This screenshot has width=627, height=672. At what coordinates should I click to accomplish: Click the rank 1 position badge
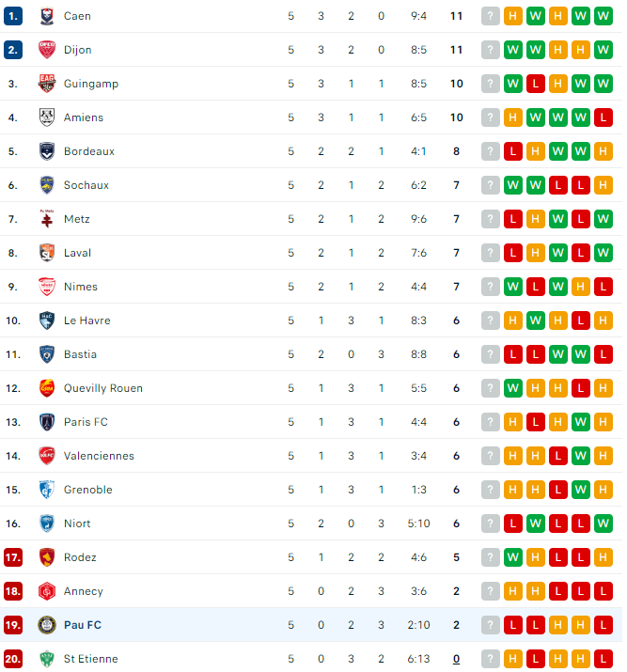coord(12,16)
